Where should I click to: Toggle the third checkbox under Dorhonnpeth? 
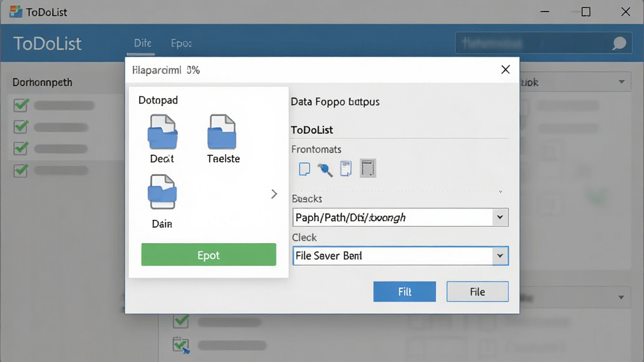click(x=21, y=148)
